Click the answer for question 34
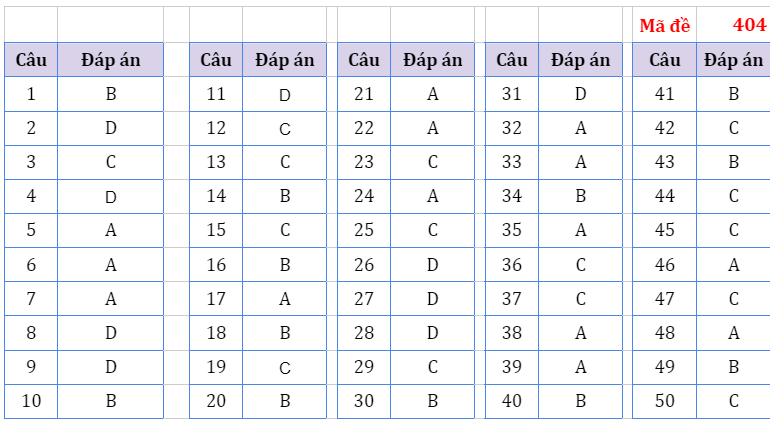This screenshot has height=421, width=772. pyautogui.click(x=581, y=197)
